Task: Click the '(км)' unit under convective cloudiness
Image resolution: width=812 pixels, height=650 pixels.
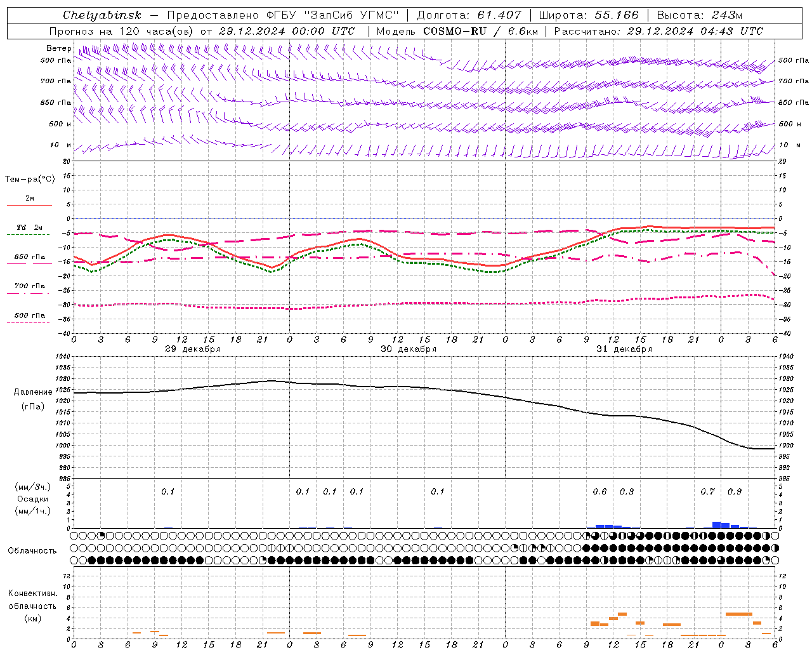Action: point(33,618)
